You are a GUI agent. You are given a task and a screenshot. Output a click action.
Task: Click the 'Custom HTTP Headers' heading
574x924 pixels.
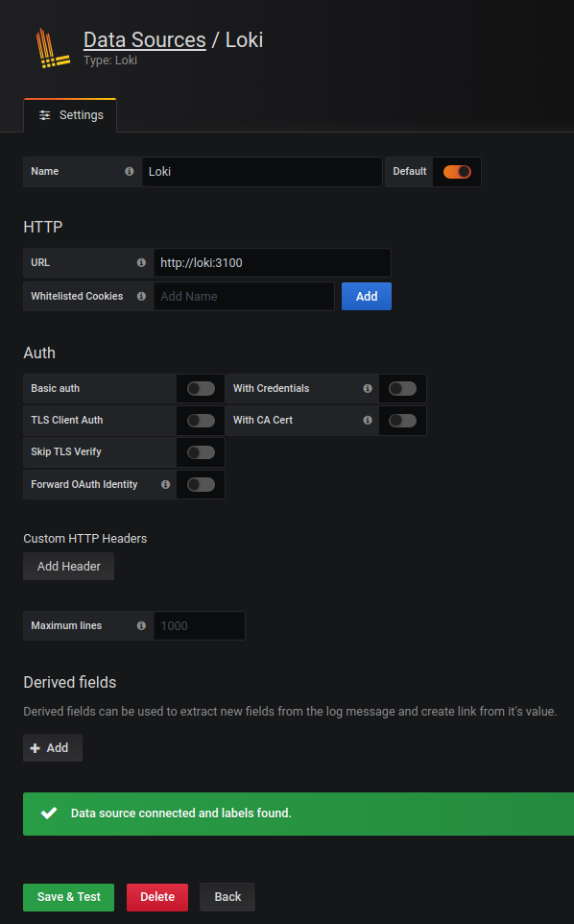tap(85, 539)
